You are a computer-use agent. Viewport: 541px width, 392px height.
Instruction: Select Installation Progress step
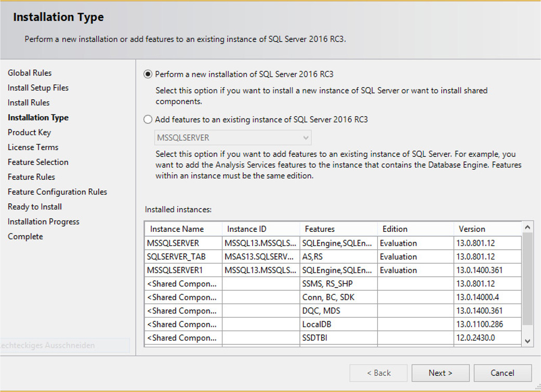(44, 221)
